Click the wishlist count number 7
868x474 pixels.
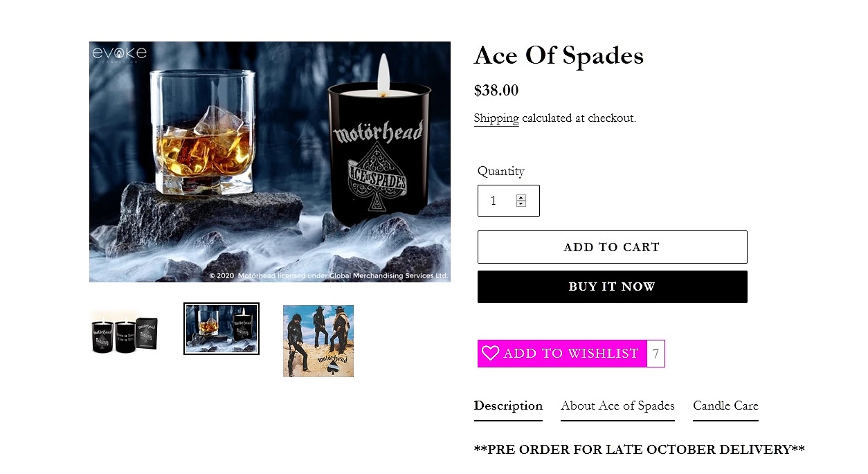coord(655,354)
